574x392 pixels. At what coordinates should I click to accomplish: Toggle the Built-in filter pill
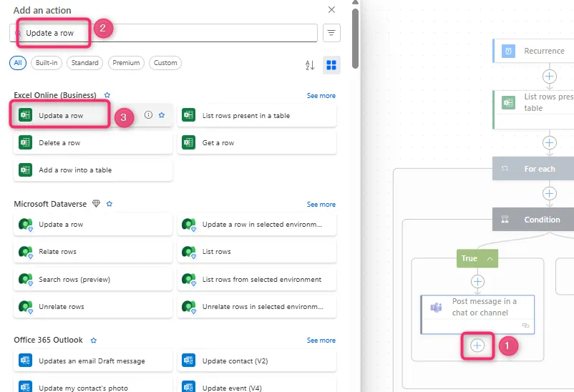pyautogui.click(x=47, y=63)
